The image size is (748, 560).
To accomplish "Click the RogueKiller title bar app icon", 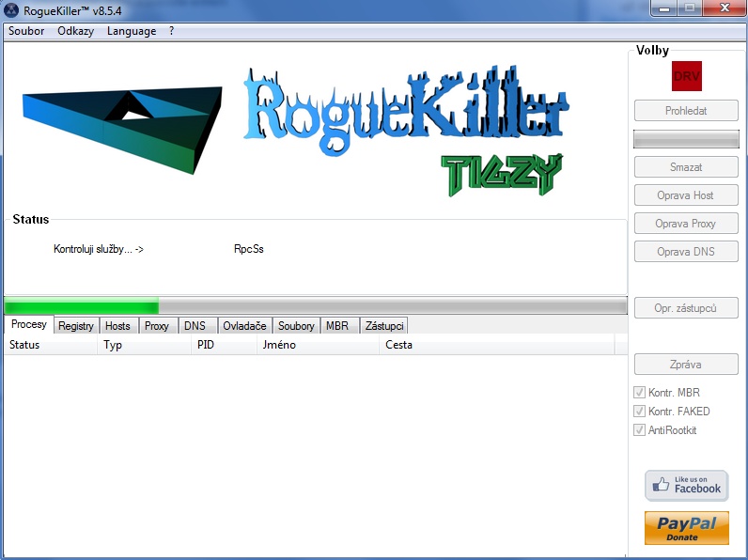I will coord(12,10).
